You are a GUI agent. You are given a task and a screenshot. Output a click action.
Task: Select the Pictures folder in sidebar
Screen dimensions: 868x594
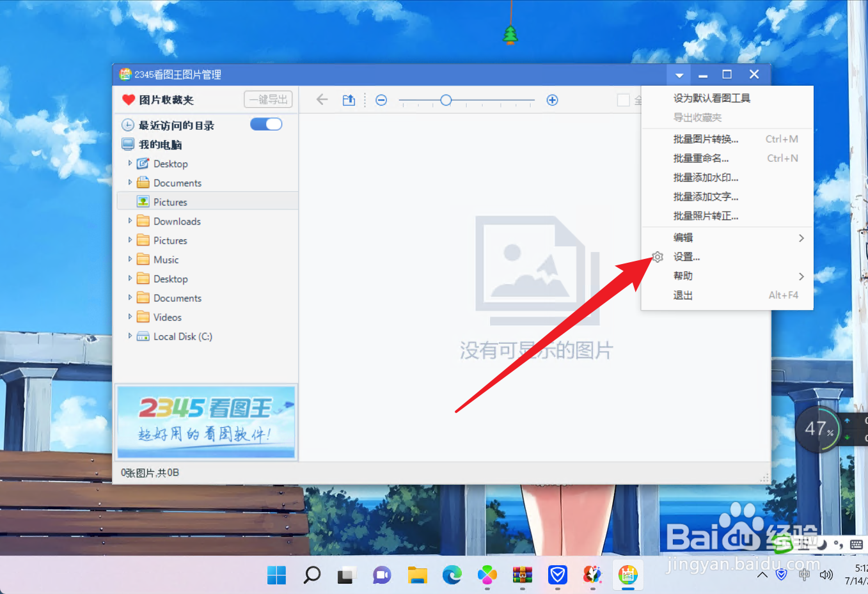171,201
